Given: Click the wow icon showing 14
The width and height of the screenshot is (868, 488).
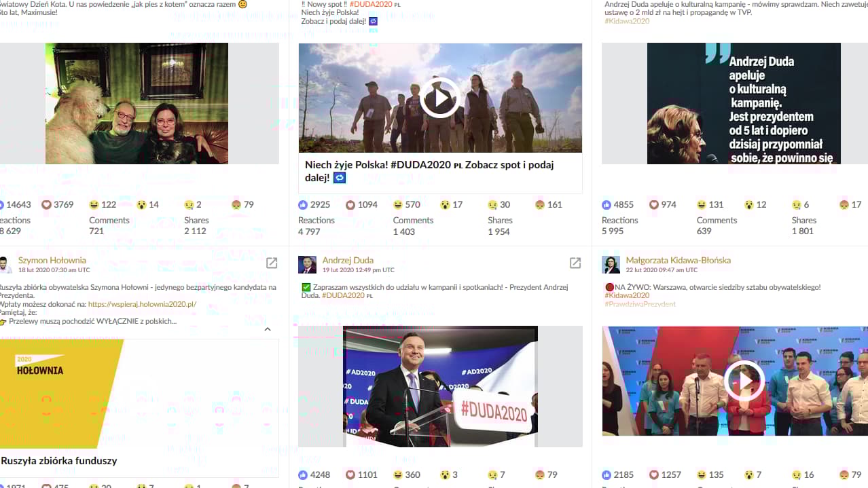Looking at the screenshot, I should [x=141, y=204].
